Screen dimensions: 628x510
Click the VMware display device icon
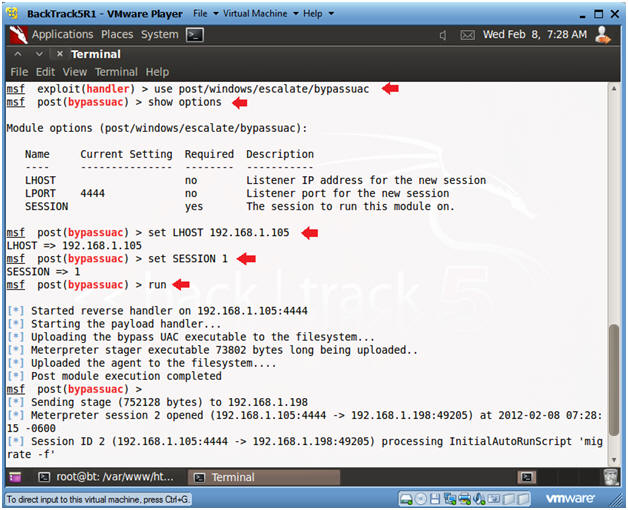[493, 499]
